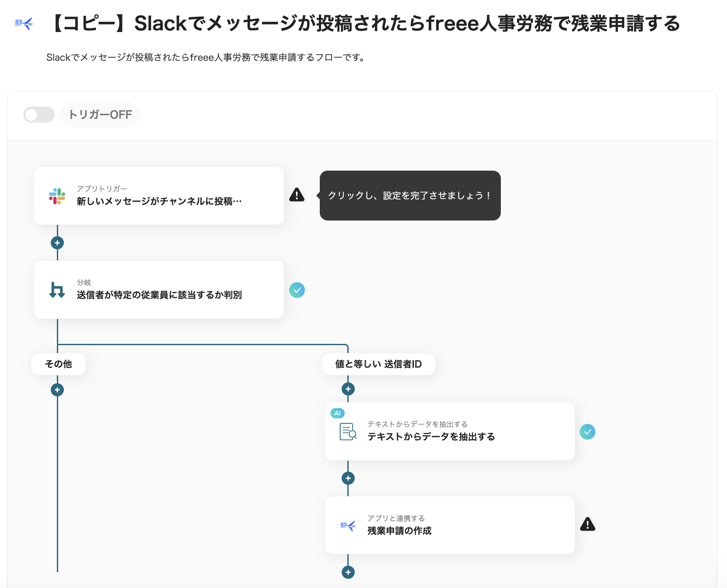This screenshot has height=588, width=727.
Task: Click the green checkmark on the 分岐 card
Action: tap(297, 290)
